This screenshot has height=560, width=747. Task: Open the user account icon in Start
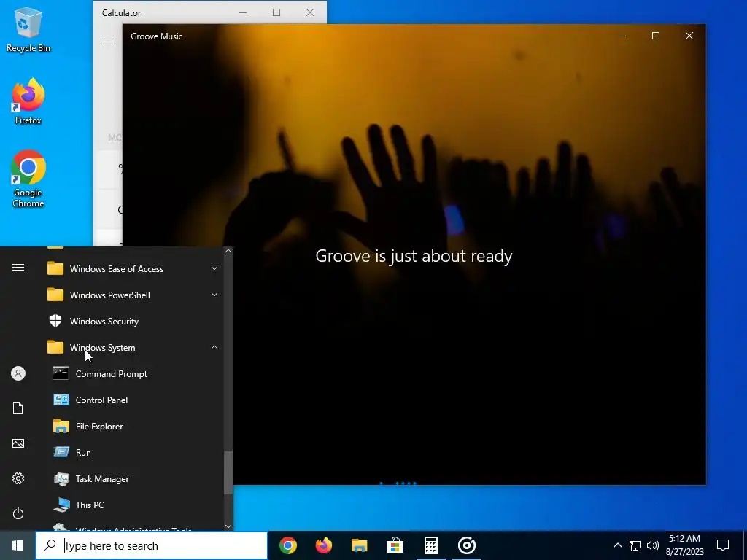(x=18, y=373)
